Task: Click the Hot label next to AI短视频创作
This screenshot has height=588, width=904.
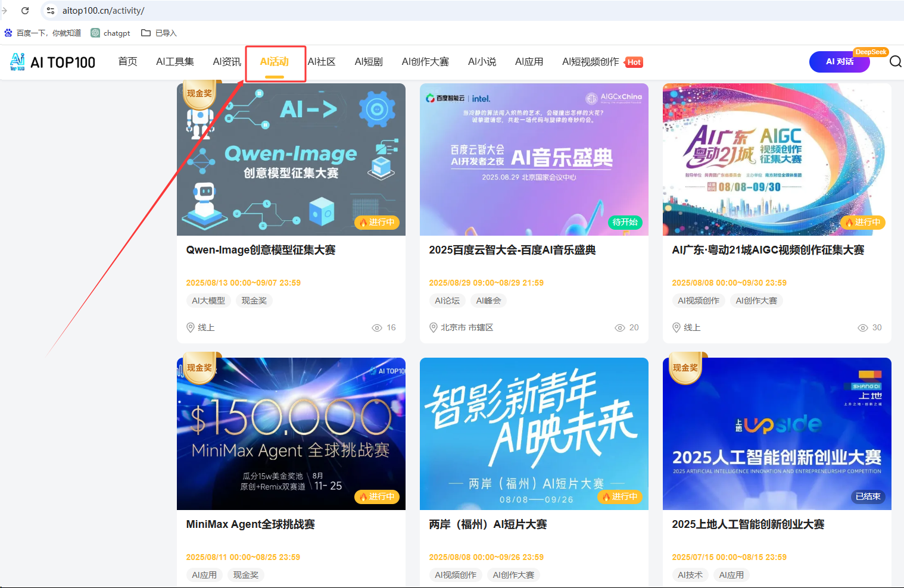Action: pyautogui.click(x=634, y=62)
